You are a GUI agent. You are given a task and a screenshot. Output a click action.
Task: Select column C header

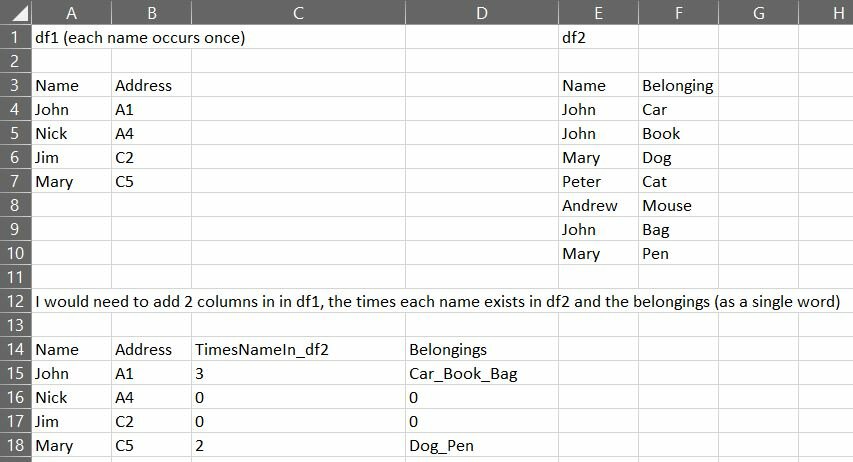click(x=298, y=12)
